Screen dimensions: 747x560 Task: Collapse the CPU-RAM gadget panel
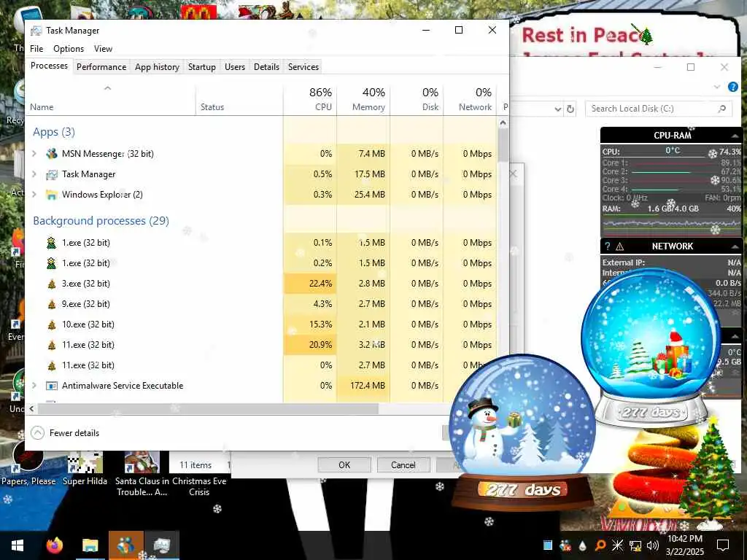(735, 136)
